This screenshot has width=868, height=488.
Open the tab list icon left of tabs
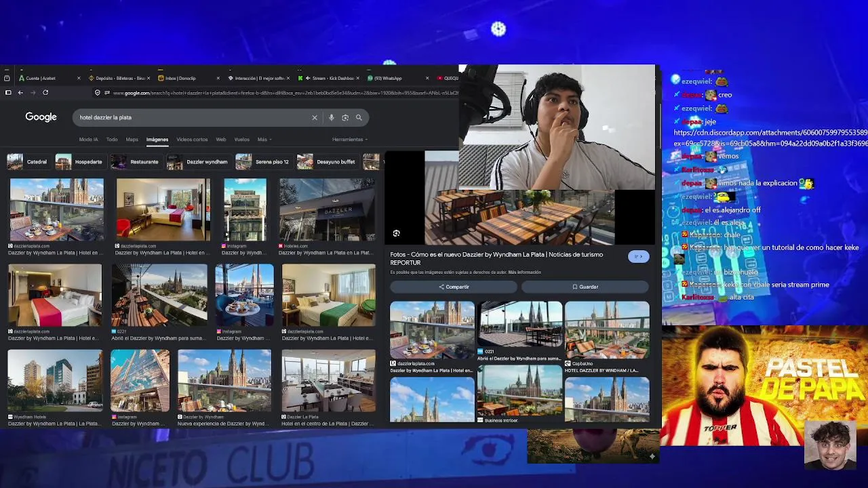pyautogui.click(x=7, y=78)
